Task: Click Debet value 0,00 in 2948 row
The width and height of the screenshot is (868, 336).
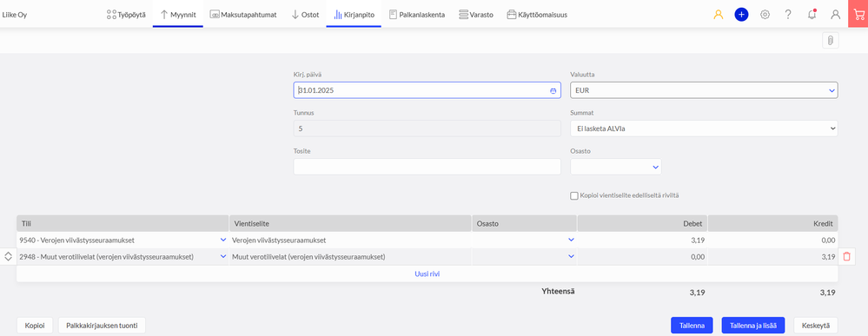Action: click(642, 257)
